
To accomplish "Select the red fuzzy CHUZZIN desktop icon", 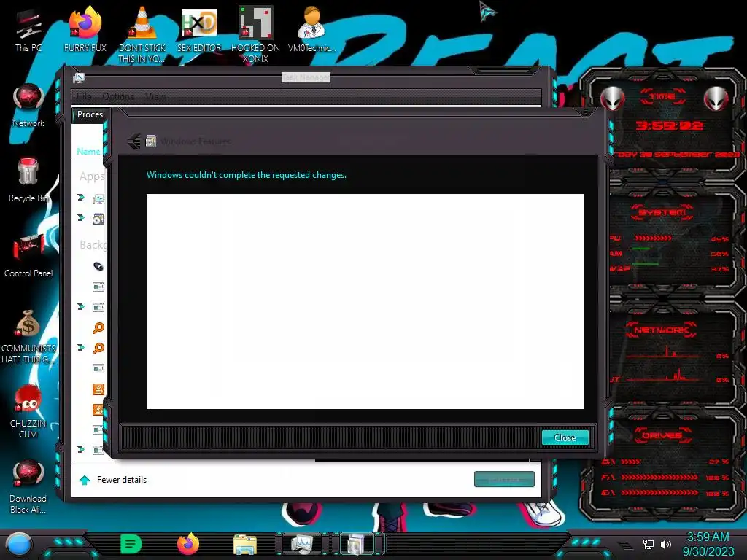I will point(28,411).
